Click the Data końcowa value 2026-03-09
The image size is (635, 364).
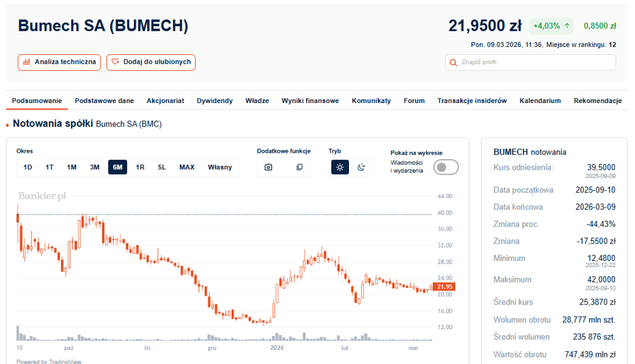595,207
